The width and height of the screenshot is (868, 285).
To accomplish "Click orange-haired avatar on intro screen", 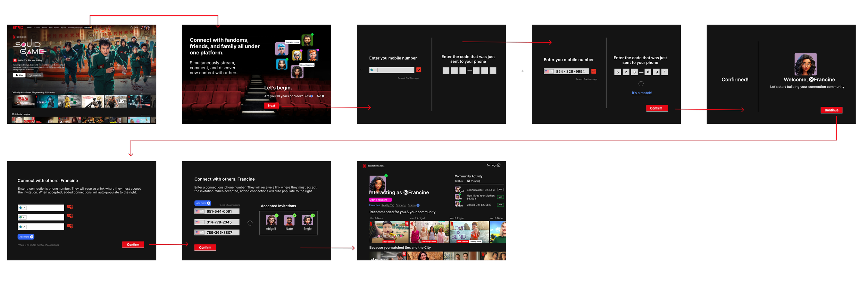I will (x=313, y=55).
